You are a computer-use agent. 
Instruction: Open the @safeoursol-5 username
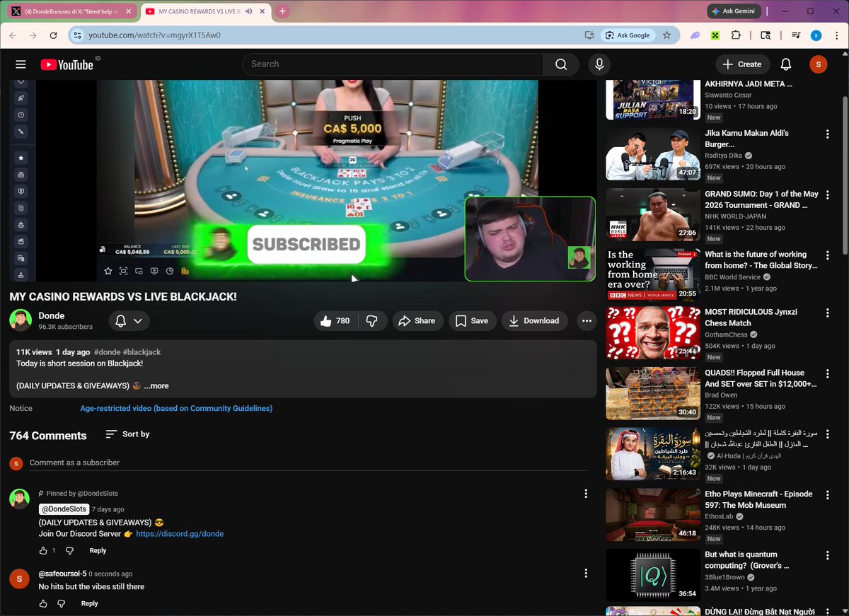[62, 574]
